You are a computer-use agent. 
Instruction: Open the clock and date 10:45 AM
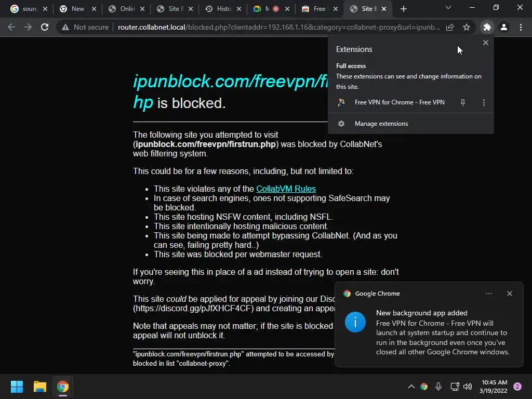494,387
